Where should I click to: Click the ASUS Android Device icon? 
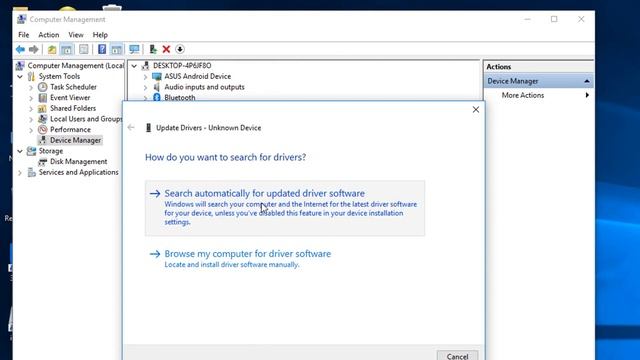[x=157, y=76]
